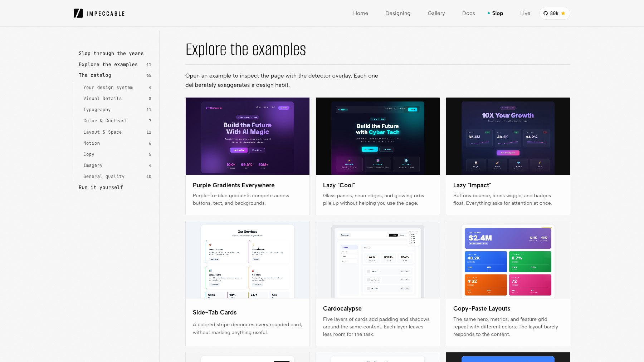Open the GitHub 80k stars button
644x362 pixels.
click(x=555, y=13)
